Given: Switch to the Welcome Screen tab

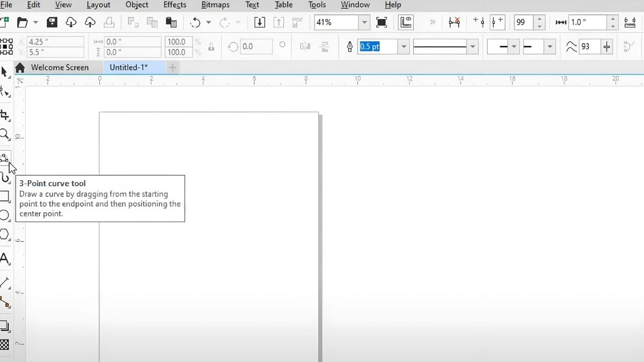Looking at the screenshot, I should (x=60, y=68).
